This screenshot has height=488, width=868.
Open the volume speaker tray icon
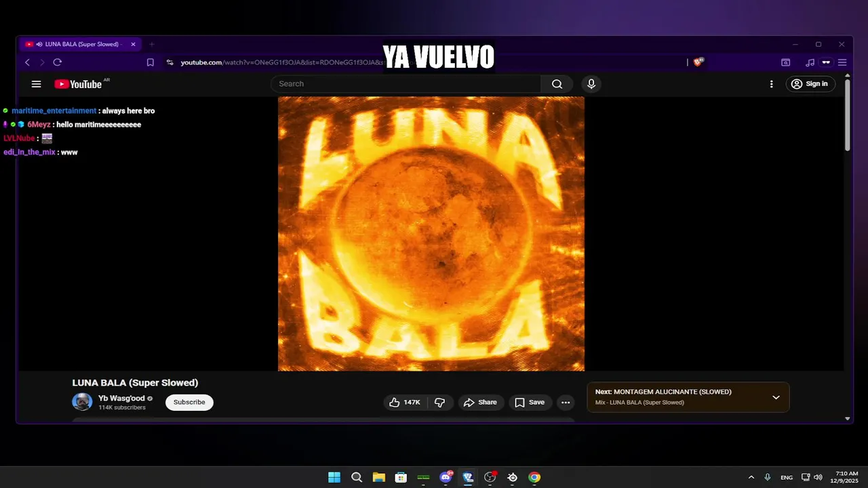pos(818,477)
